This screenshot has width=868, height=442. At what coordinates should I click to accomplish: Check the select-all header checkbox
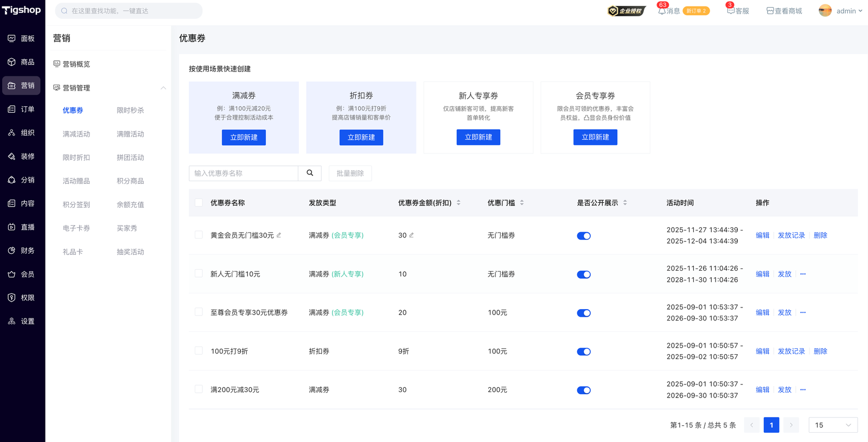pos(199,203)
